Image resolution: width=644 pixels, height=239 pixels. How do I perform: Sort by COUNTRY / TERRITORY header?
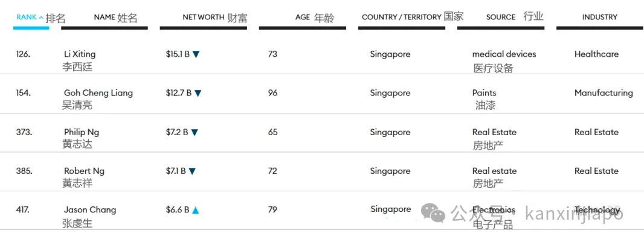click(x=401, y=18)
